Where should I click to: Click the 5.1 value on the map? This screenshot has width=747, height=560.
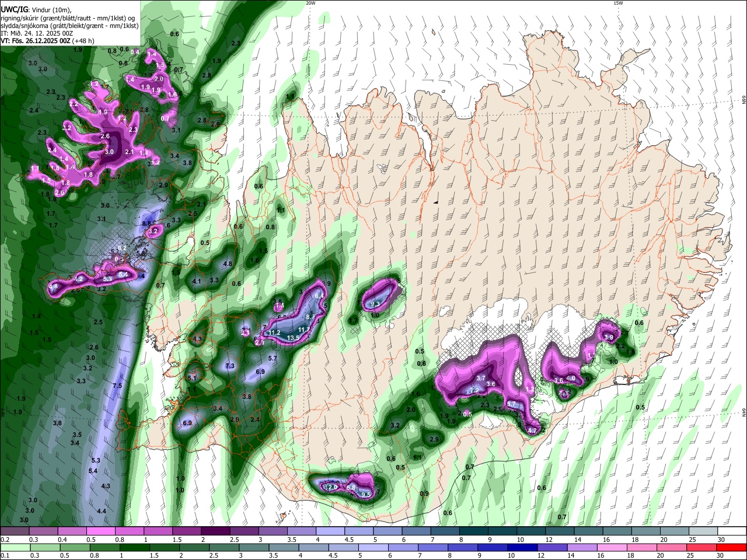click(193, 378)
